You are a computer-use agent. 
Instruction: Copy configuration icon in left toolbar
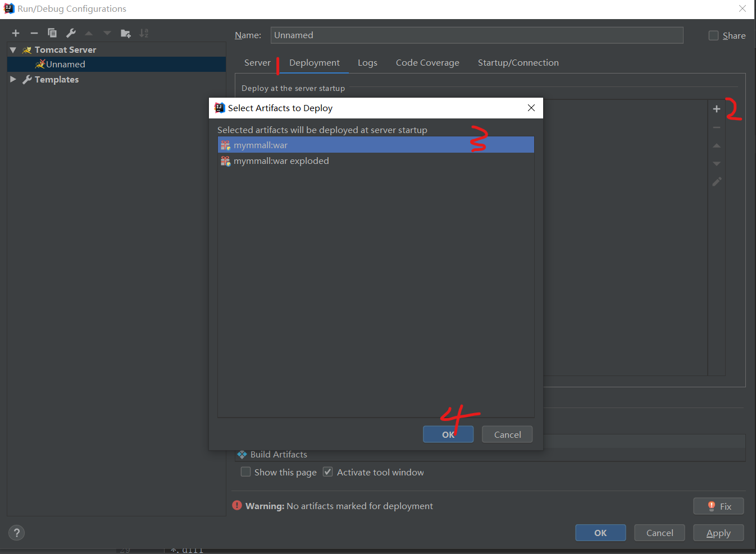(52, 33)
